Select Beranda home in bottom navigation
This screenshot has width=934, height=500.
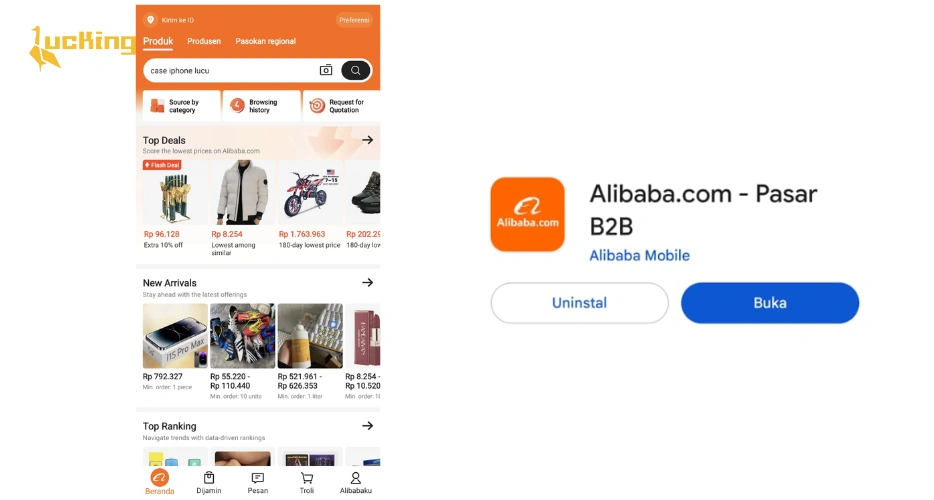click(x=160, y=482)
